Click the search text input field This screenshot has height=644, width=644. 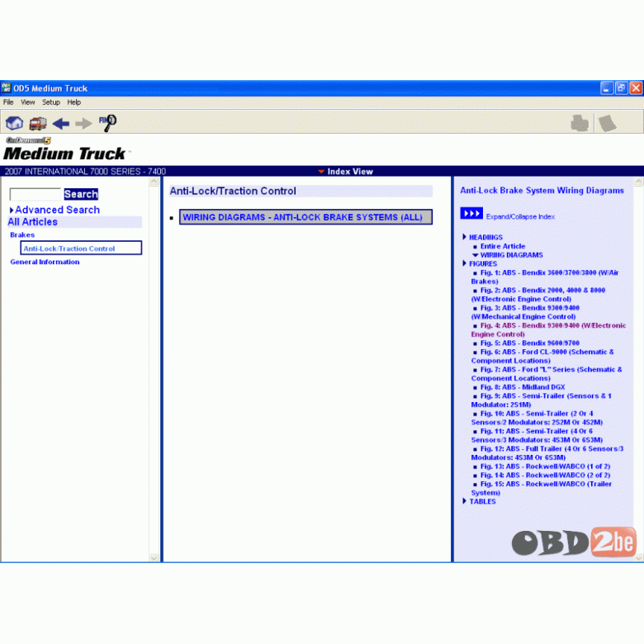pos(36,194)
